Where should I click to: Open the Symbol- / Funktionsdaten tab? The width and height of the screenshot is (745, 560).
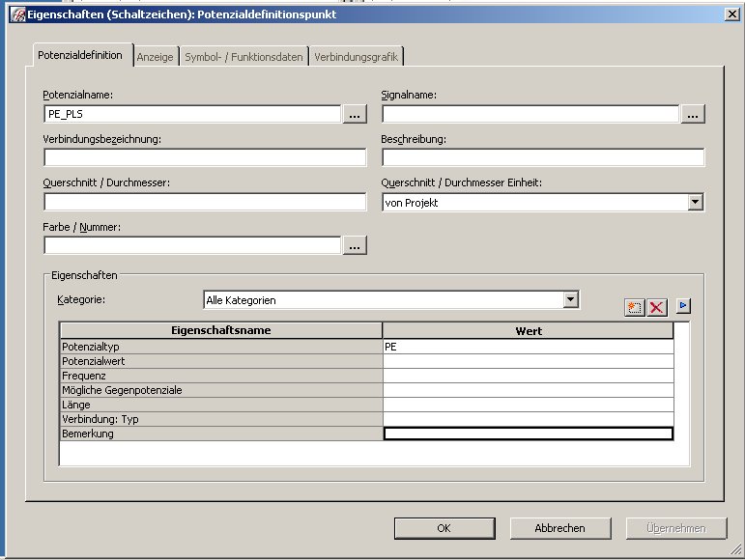(x=244, y=57)
